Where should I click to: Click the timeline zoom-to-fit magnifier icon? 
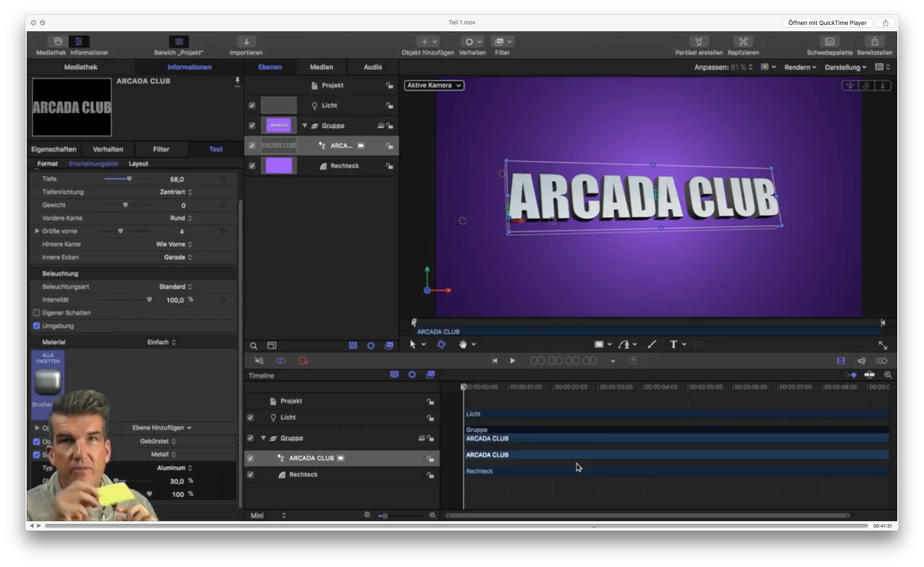click(x=888, y=375)
